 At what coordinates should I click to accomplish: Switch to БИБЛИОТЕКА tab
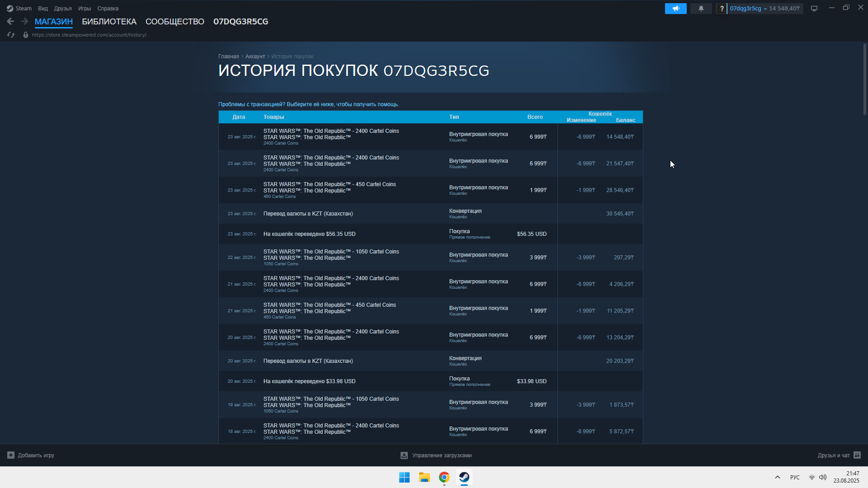click(109, 22)
